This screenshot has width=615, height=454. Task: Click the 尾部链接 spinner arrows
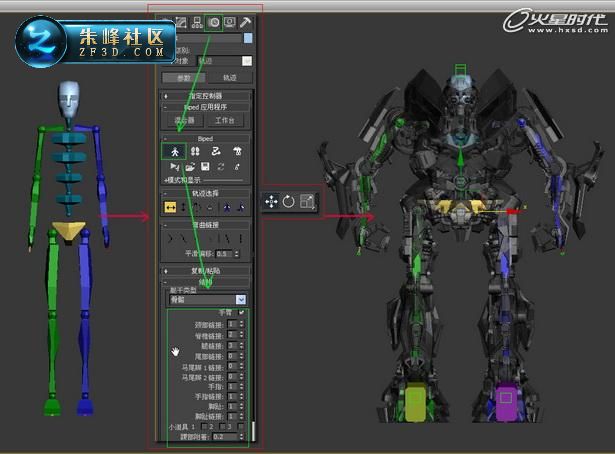click(x=241, y=356)
